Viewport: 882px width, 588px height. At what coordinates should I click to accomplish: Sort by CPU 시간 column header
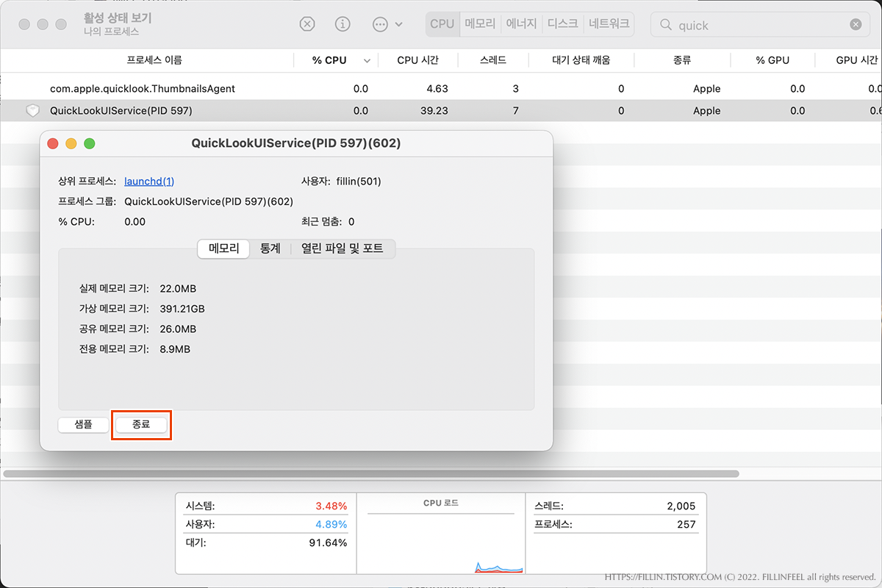[418, 60]
